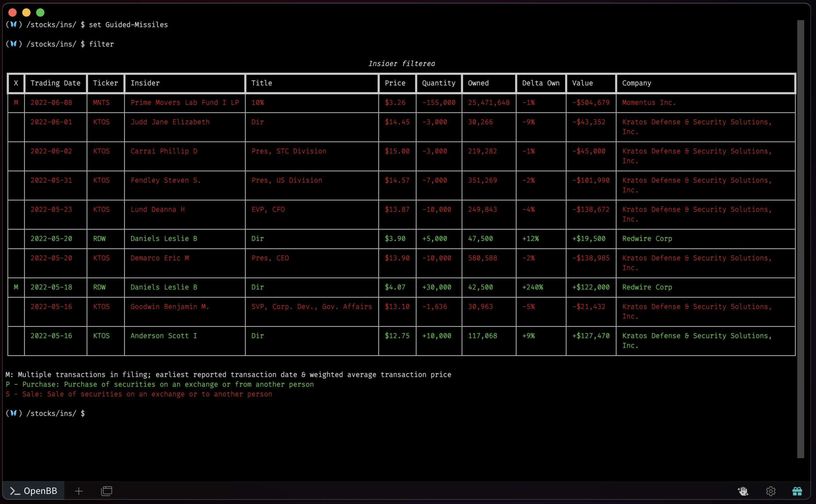Viewport: 816px width, 504px height.
Task: Click insider Lund Deanna H
Action: pyautogui.click(x=157, y=209)
